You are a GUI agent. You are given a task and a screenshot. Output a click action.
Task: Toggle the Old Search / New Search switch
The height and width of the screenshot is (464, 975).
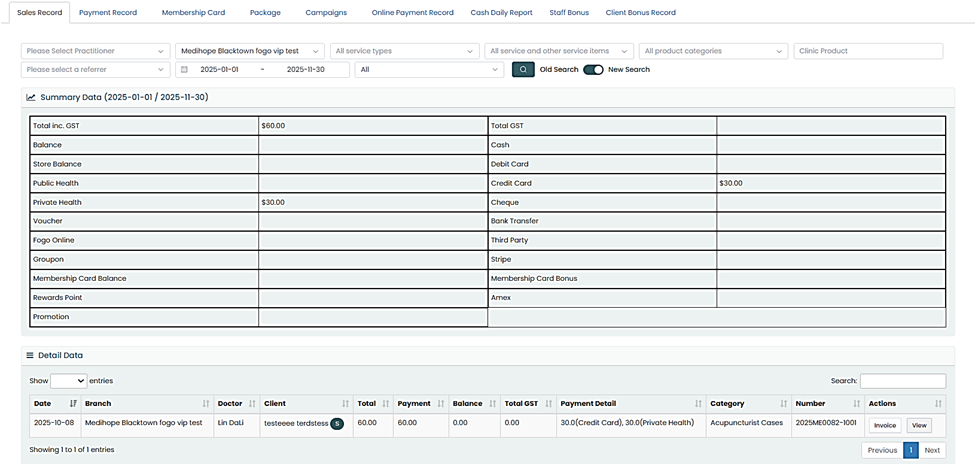point(593,70)
